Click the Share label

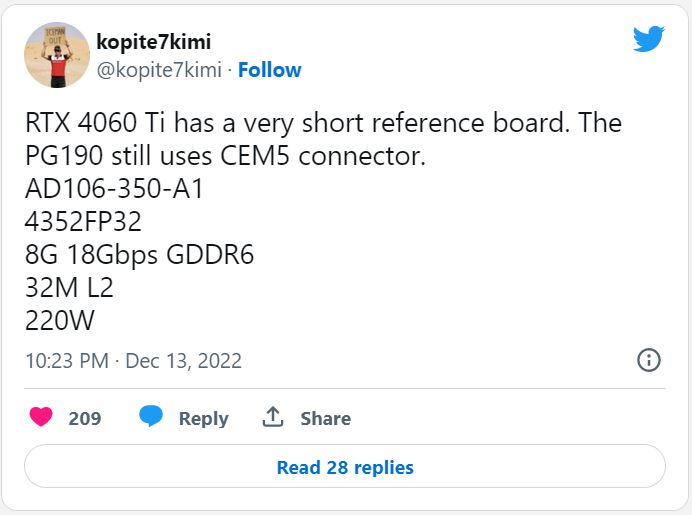(x=326, y=418)
